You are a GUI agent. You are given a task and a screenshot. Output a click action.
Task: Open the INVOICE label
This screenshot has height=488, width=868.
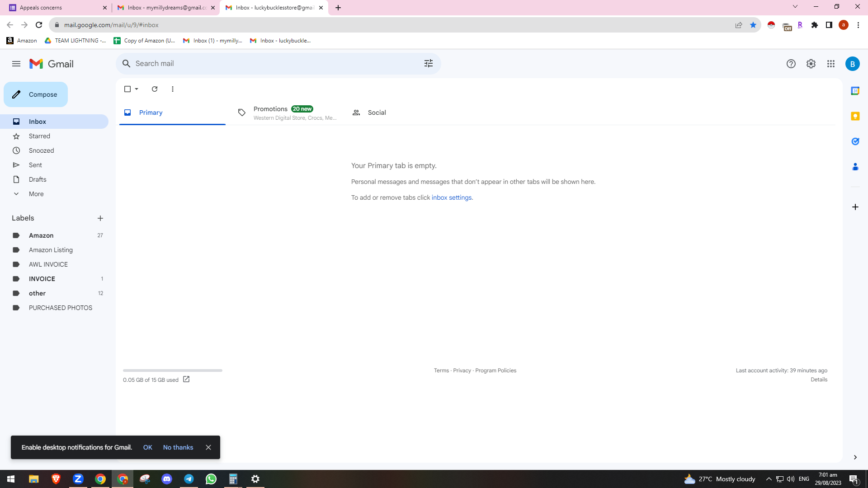[x=54, y=279]
